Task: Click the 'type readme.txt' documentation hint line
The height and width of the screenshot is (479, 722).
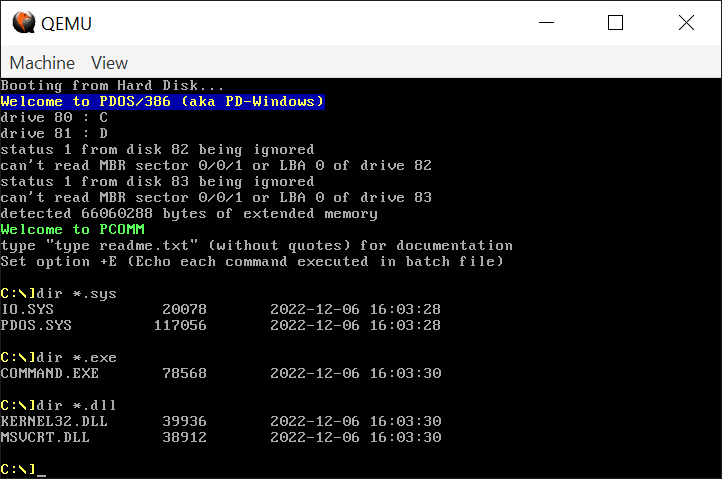Action: (x=256, y=245)
